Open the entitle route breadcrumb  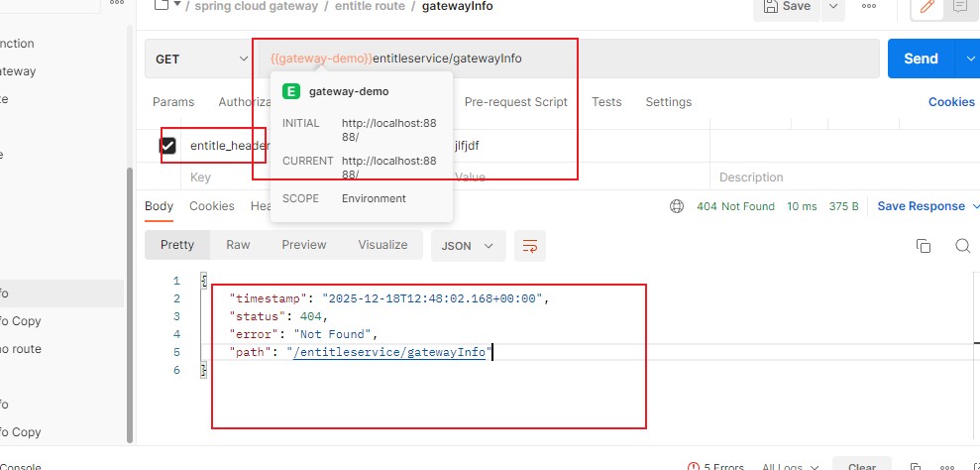tap(370, 6)
